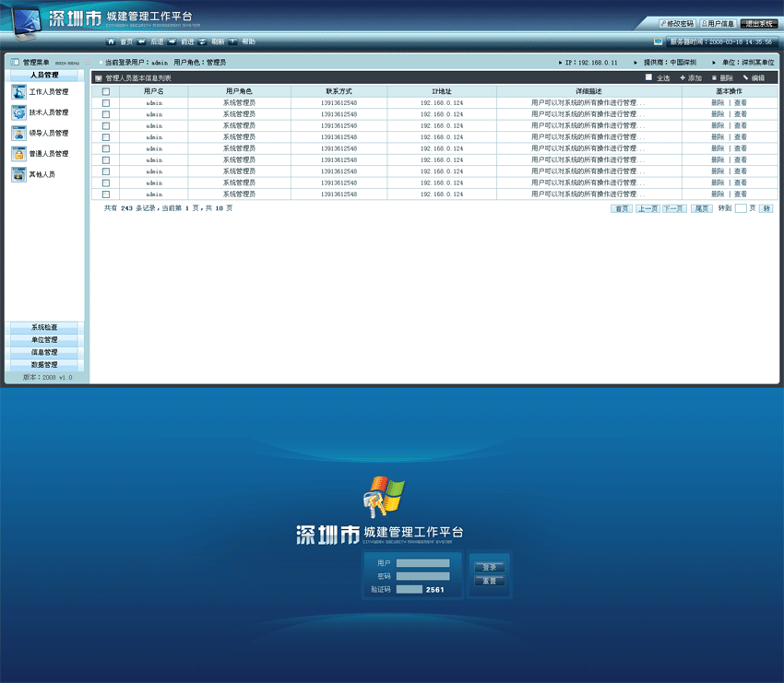Collapse the 人员管理 panel header
The width and height of the screenshot is (784, 683).
click(45, 76)
